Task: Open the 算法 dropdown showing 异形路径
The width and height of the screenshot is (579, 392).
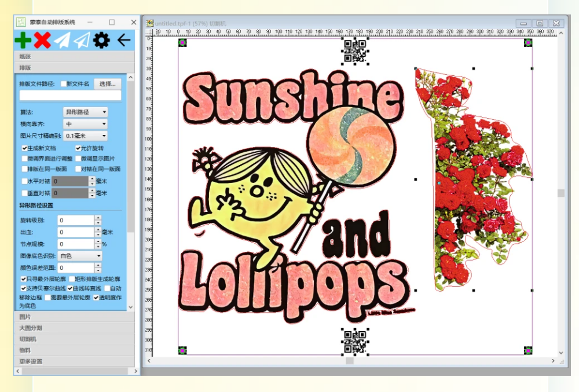Action: (x=85, y=112)
